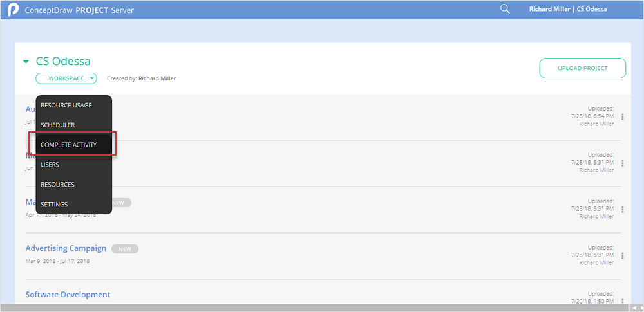This screenshot has height=312, width=644.
Task: Click the scroll left arrow at bottom
Action: pos(634,308)
